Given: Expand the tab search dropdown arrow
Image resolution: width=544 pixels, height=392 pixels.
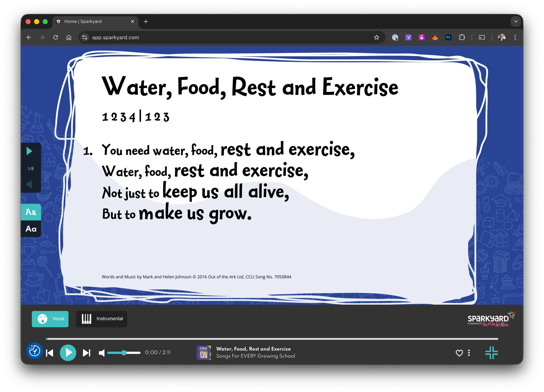Looking at the screenshot, I should (516, 21).
